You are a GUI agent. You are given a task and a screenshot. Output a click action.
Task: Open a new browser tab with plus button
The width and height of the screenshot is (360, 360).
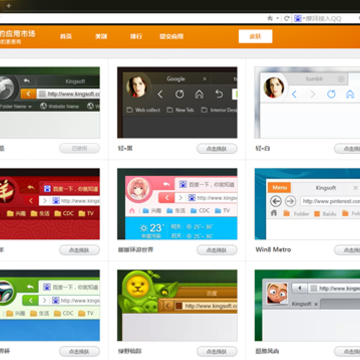(9, 6)
